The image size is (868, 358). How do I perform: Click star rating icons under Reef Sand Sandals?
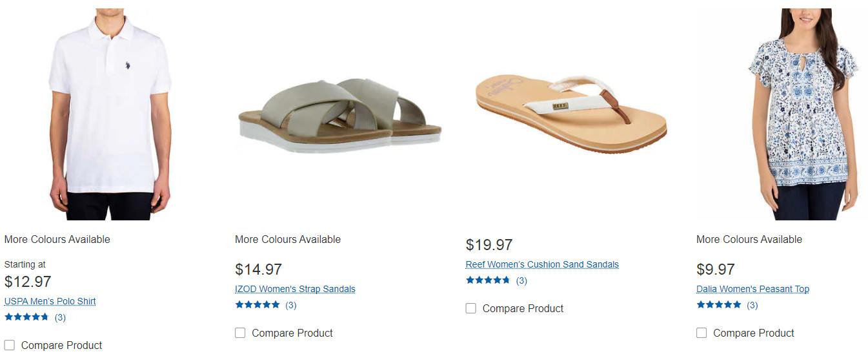tap(488, 280)
